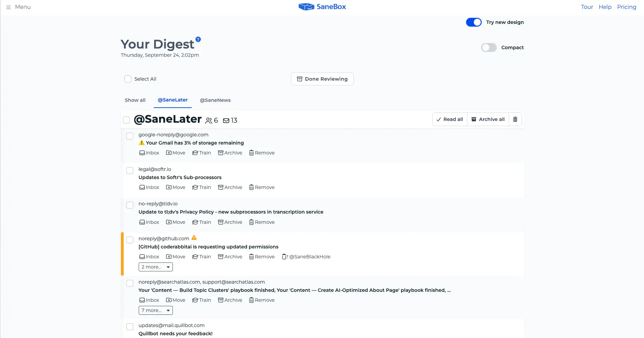Click the Read all button

450,119
